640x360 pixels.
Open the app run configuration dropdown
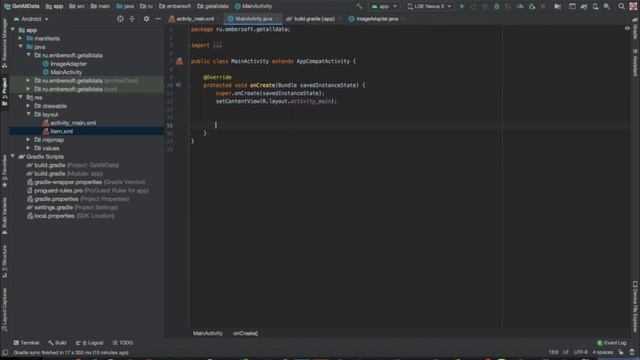tap(384, 6)
